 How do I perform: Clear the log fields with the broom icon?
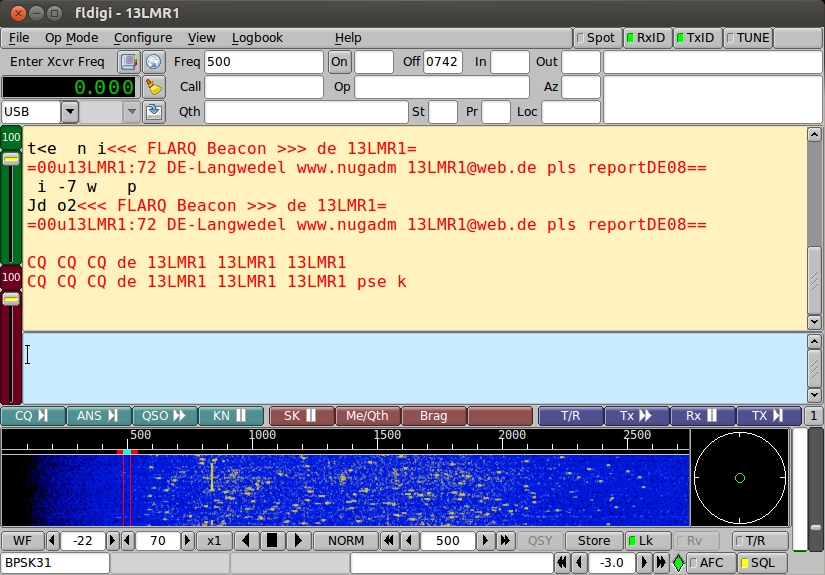(153, 87)
